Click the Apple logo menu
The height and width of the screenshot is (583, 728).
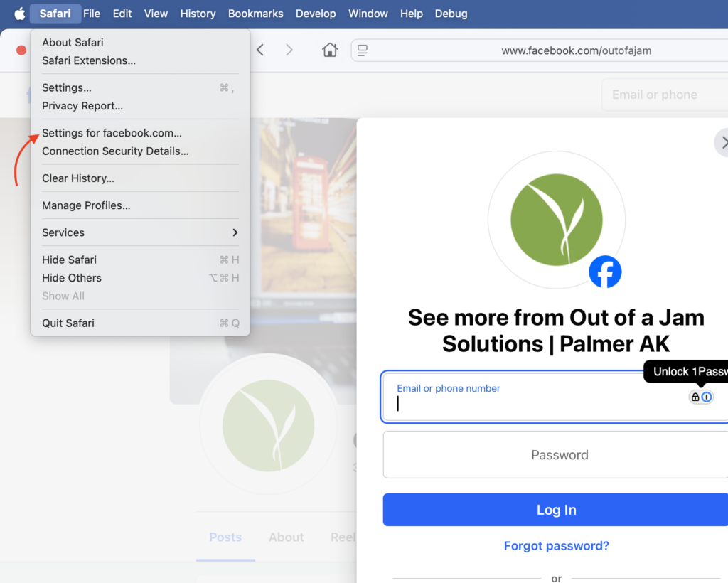tap(19, 14)
